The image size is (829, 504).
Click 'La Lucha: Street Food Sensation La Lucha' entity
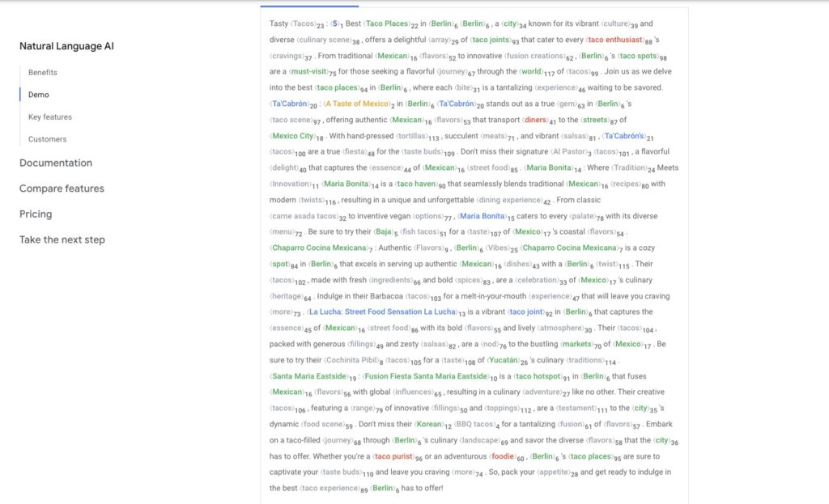(x=382, y=311)
